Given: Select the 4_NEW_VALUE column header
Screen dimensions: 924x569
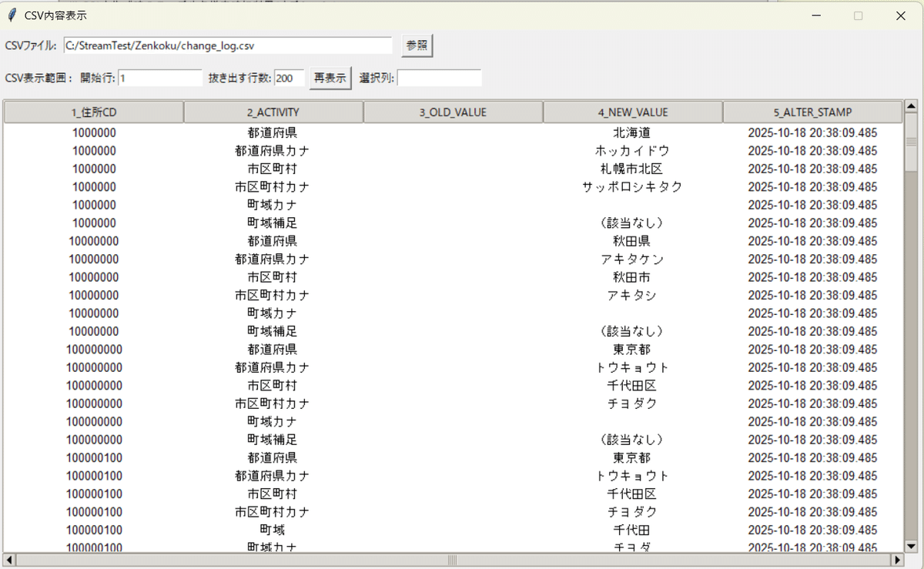Looking at the screenshot, I should (632, 112).
